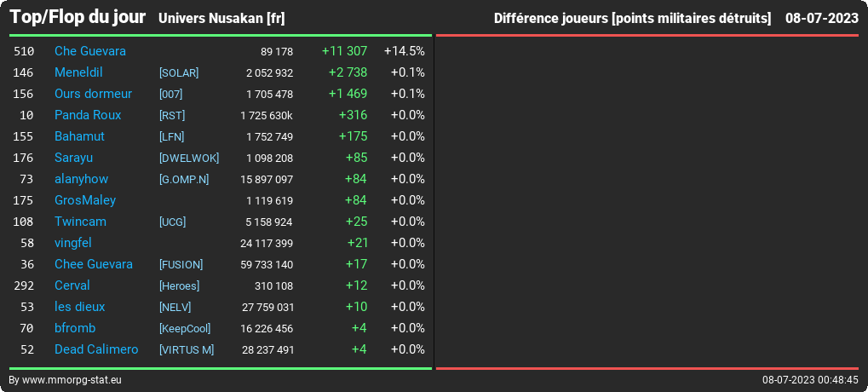
Task: Click alliance tag [UCG]
Action: point(172,222)
